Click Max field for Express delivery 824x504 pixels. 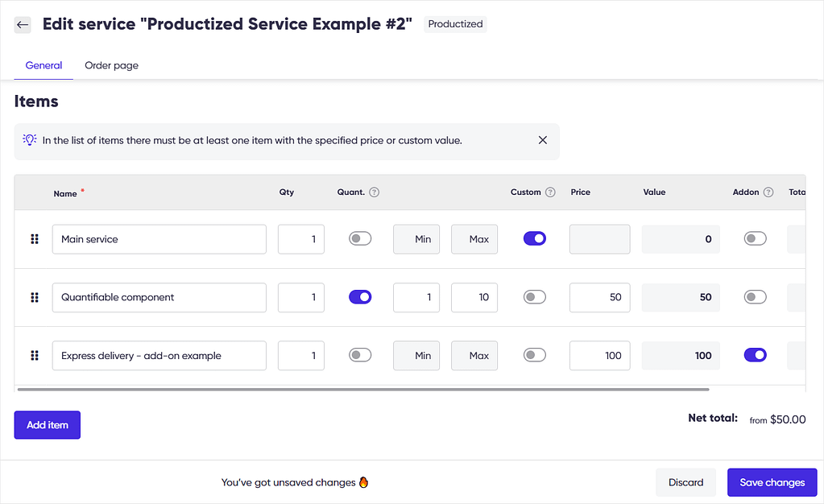(x=474, y=356)
